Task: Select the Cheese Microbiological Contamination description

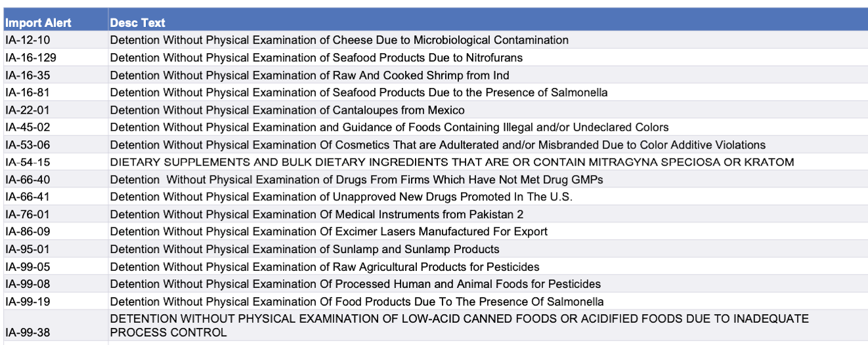Action: (488, 40)
